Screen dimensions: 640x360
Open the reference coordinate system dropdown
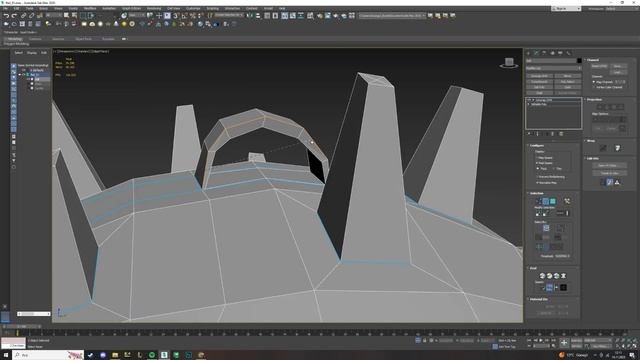[x=137, y=16]
